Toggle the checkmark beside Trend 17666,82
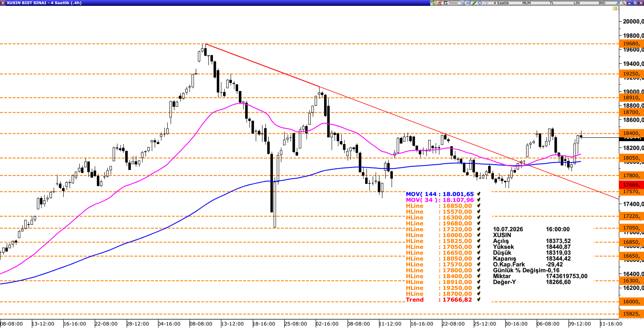644x328 pixels. (479, 300)
